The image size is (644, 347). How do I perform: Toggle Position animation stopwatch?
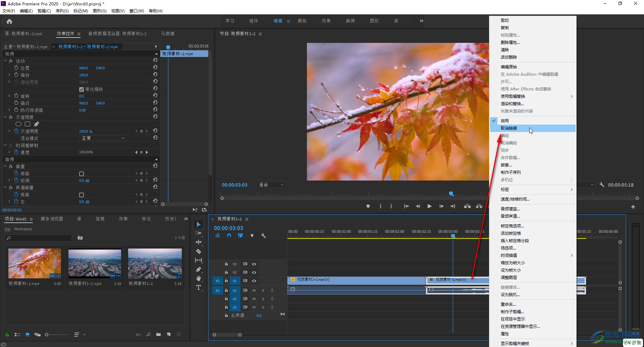pos(16,68)
